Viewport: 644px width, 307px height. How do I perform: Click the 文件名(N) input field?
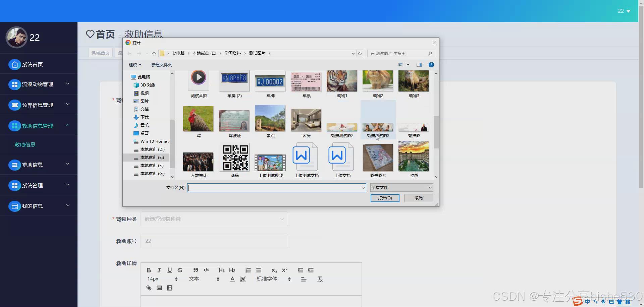pos(276,188)
